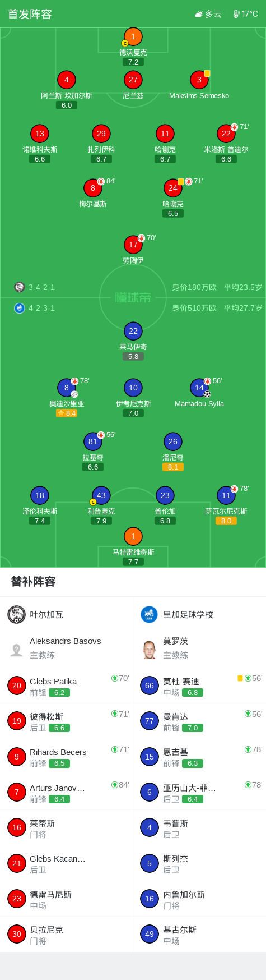
Task: Tap blue jersey 22 莱马伊奇
Action: coord(133,331)
